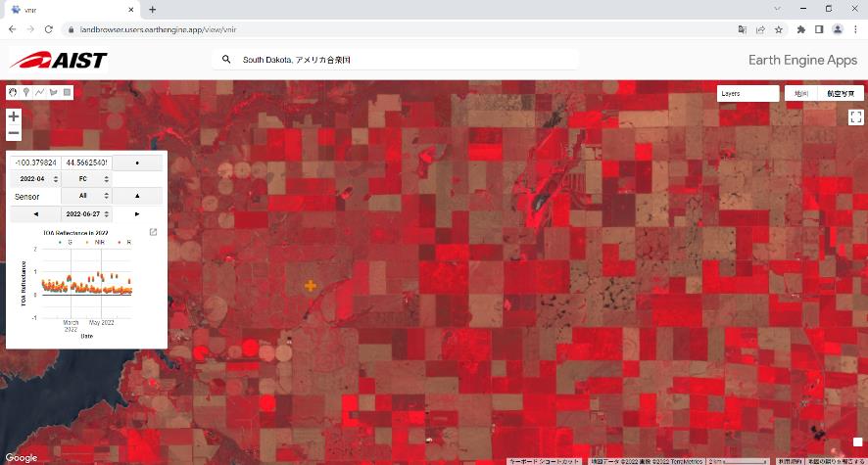Open the Sensor All selector
Image resolution: width=868 pixels, height=465 pixels.
87,196
